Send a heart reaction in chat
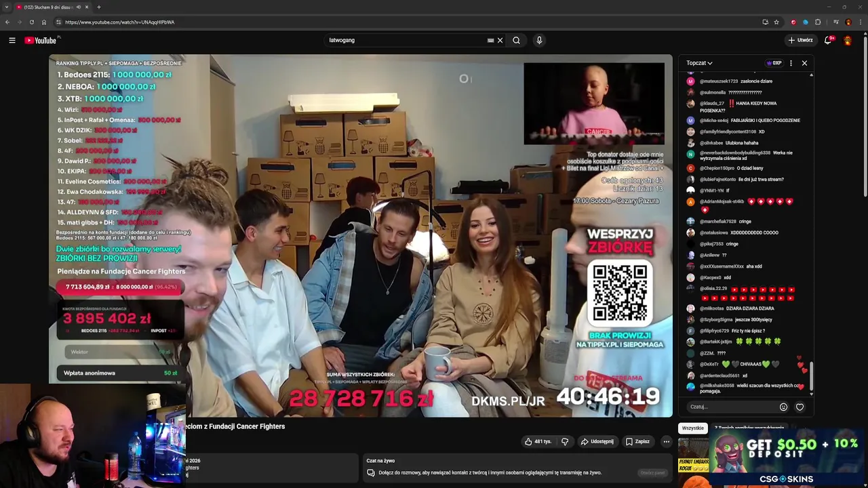This screenshot has width=868, height=488. pyautogui.click(x=800, y=407)
